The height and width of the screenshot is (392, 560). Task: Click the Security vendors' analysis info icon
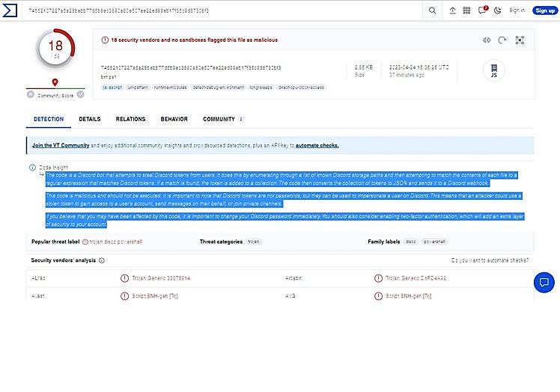tap(102, 260)
